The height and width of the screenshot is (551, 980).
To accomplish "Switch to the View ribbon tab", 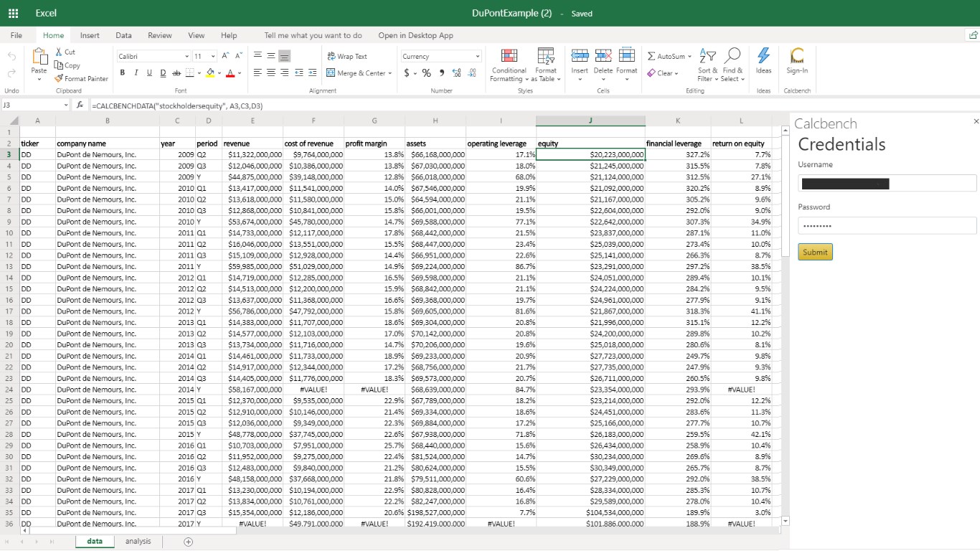I will 197,35.
